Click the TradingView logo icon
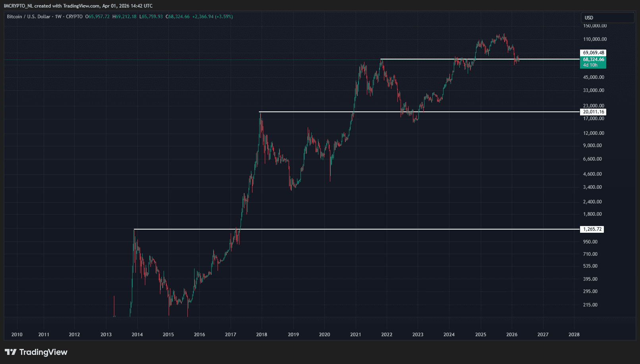The width and height of the screenshot is (640, 364). [10, 352]
